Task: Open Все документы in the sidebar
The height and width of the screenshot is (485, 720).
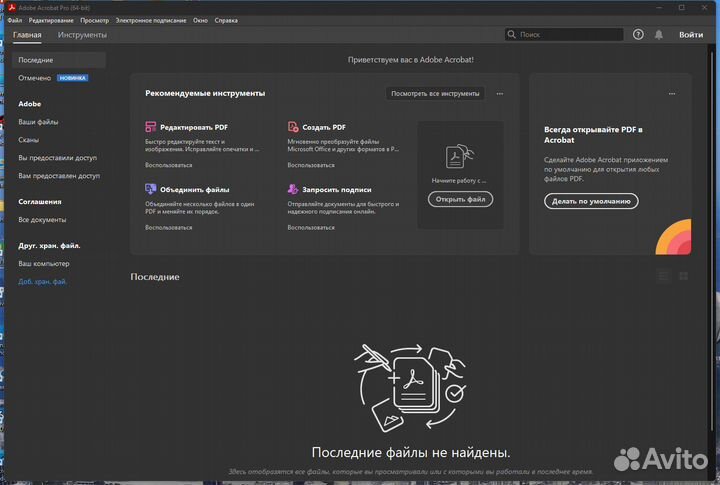Action: point(42,220)
